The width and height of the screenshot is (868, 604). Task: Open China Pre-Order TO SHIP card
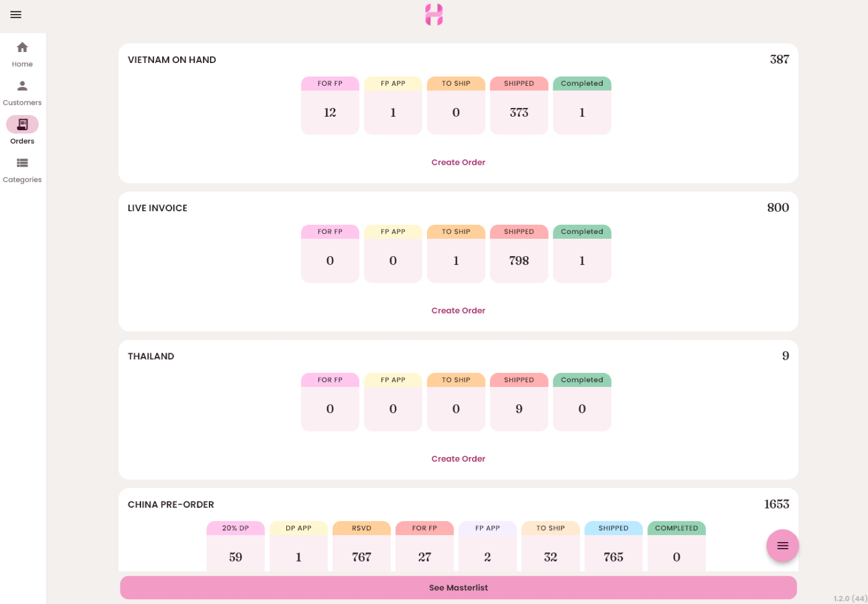(x=551, y=546)
